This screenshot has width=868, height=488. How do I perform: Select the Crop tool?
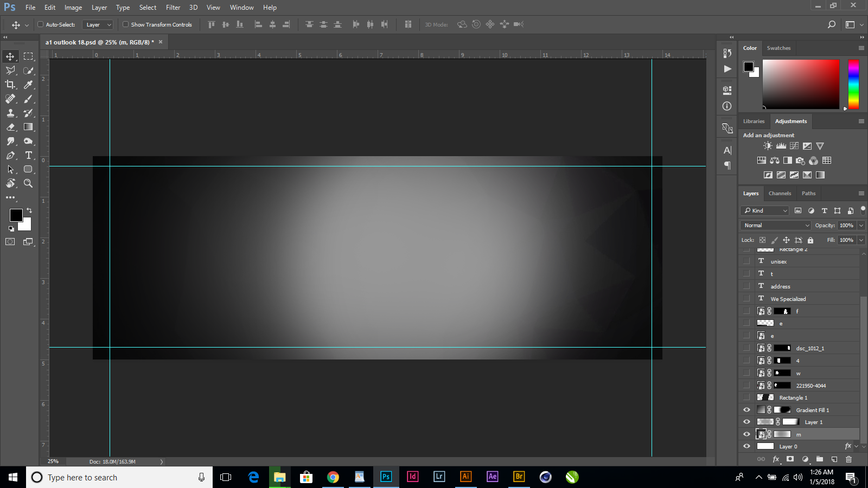coord(10,85)
